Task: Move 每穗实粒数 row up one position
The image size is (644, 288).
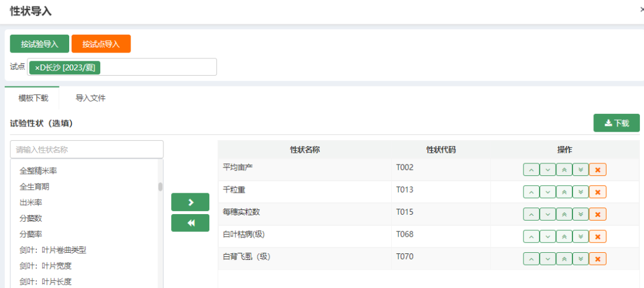Action: [x=531, y=214]
